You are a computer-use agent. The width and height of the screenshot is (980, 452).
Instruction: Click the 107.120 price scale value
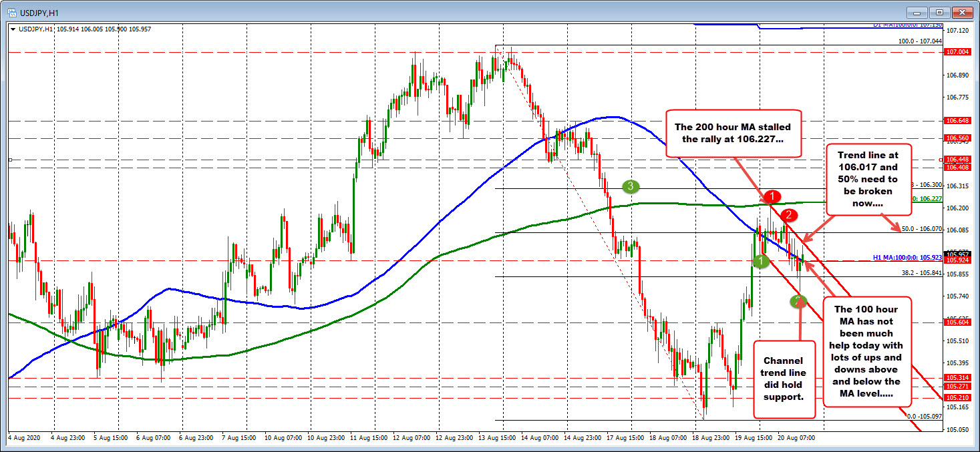point(957,31)
